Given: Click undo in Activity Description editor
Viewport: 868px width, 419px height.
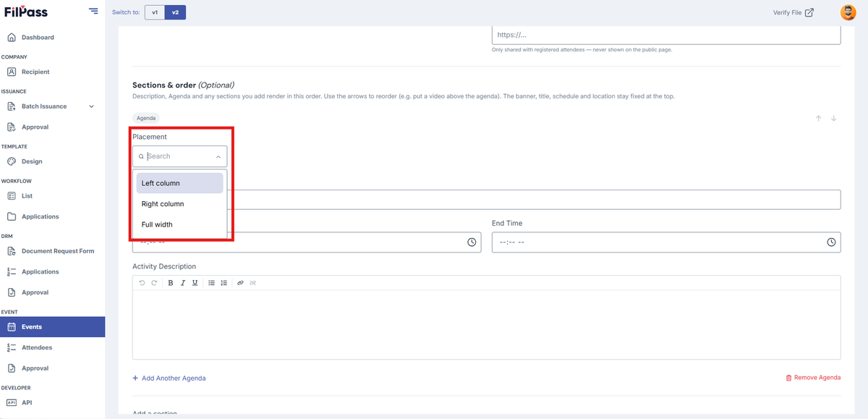Looking at the screenshot, I should point(142,283).
